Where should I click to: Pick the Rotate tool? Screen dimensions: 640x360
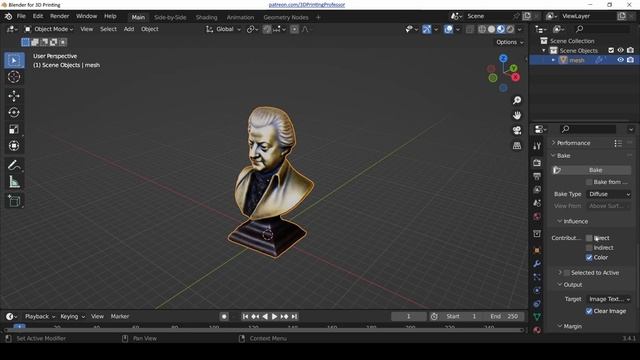coord(14,113)
